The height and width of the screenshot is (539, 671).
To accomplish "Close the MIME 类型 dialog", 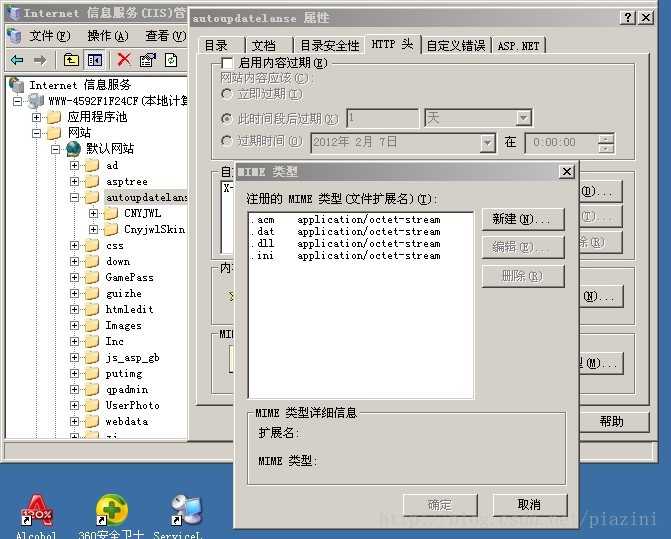I will (566, 172).
